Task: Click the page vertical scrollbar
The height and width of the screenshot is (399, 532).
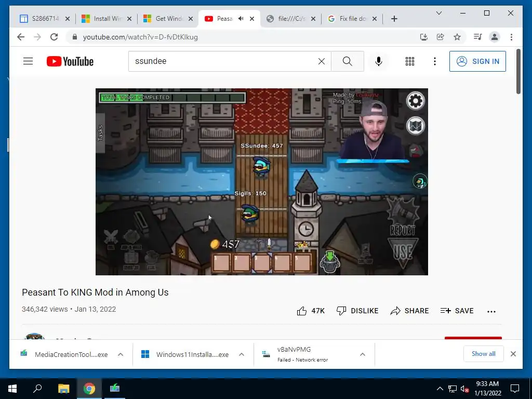Action: 518,72
